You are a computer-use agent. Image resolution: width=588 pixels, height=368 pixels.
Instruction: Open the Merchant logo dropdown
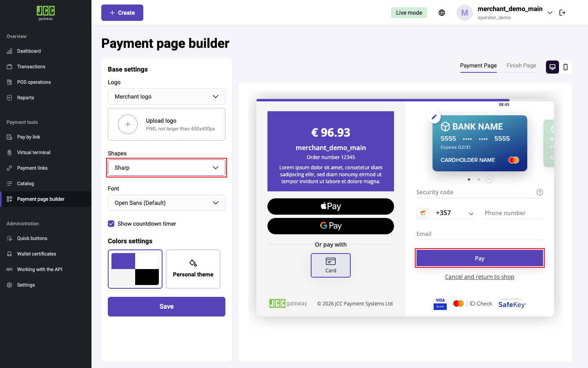point(167,96)
